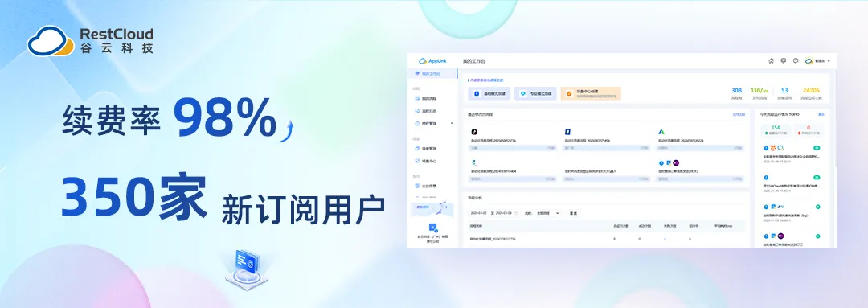Click the green 154 healthy runs card

coord(775,130)
